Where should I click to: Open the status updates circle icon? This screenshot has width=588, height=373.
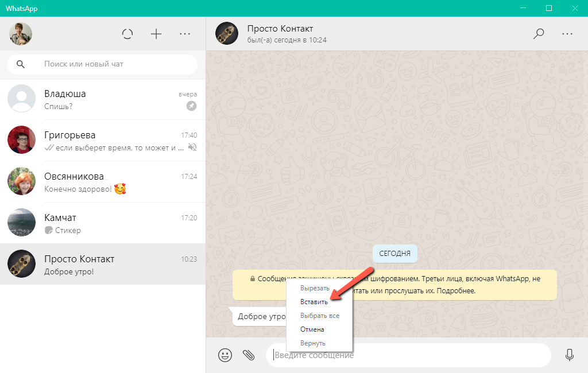click(x=127, y=34)
